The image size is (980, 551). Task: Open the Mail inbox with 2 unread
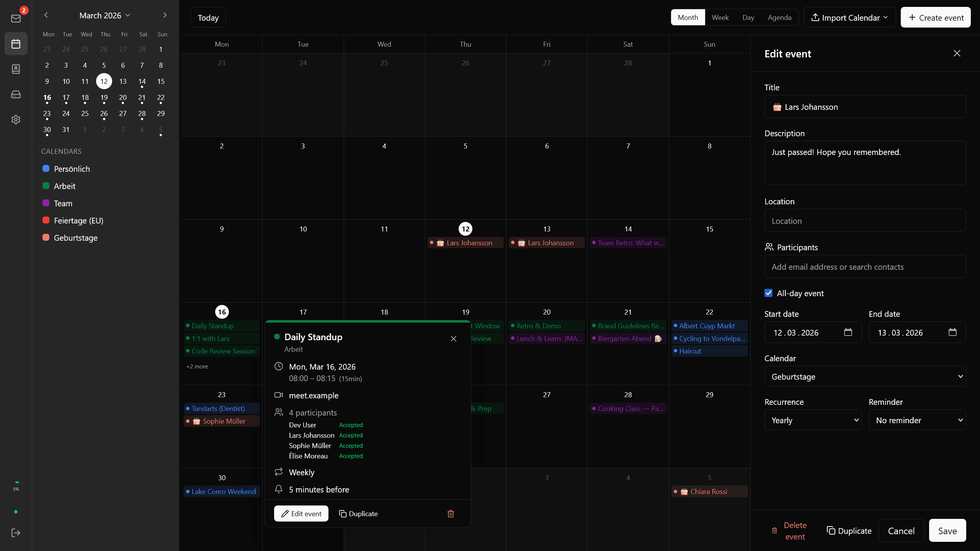[16, 18]
